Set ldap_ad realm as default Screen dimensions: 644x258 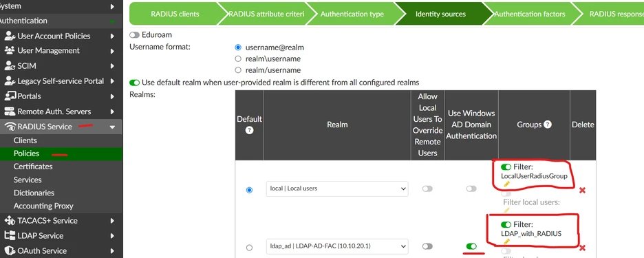tap(249, 248)
